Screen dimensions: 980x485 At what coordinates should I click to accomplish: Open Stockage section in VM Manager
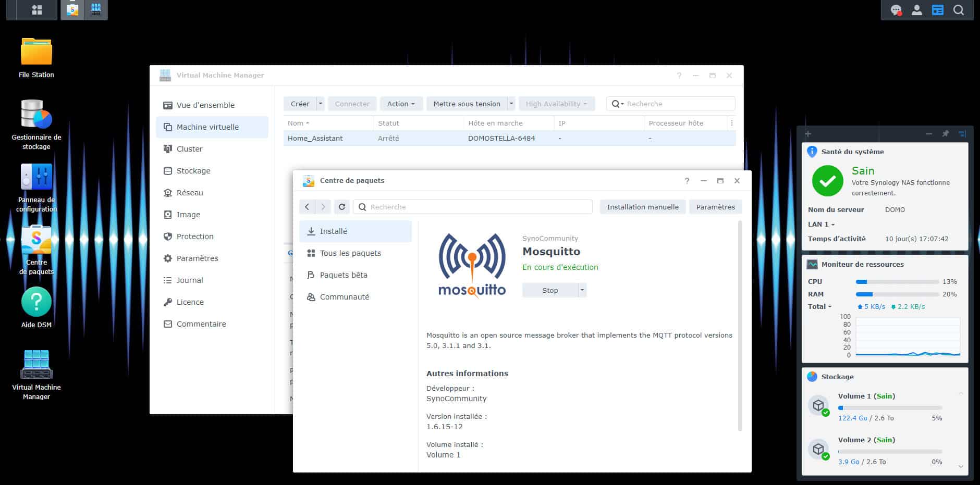click(x=212, y=171)
